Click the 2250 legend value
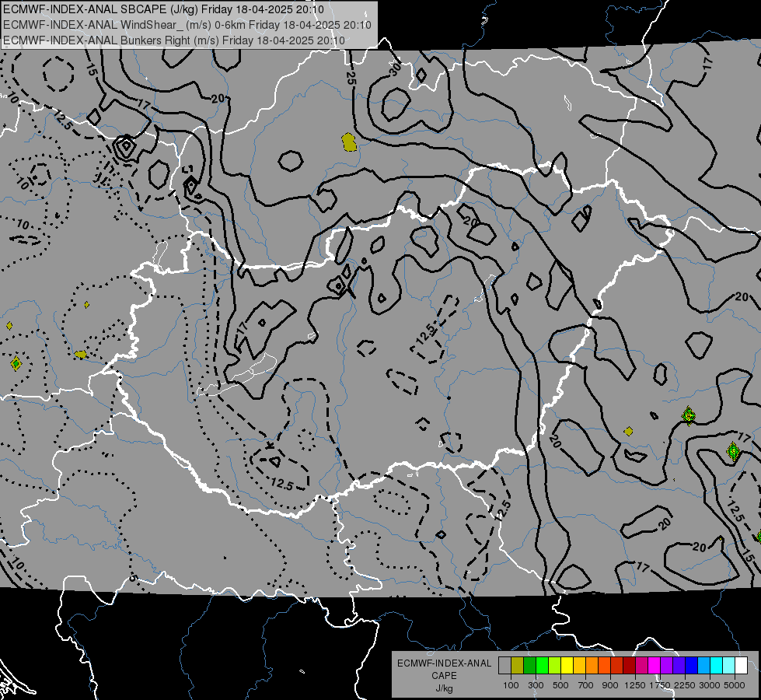 [x=684, y=685]
